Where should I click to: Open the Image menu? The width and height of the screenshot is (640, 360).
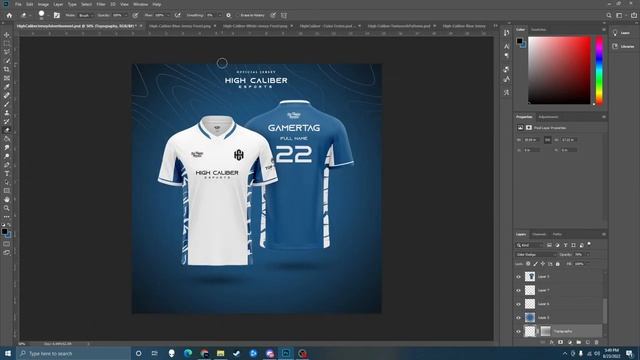tap(43, 4)
